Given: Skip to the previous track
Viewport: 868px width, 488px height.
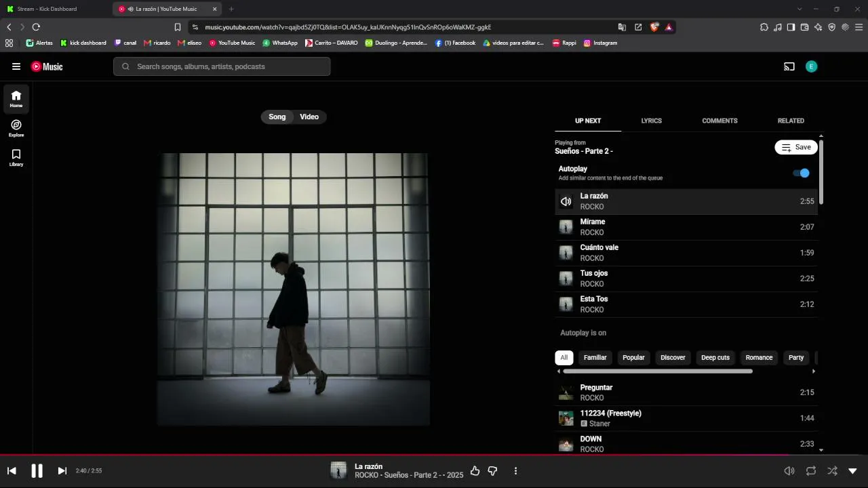Looking at the screenshot, I should click(x=12, y=471).
